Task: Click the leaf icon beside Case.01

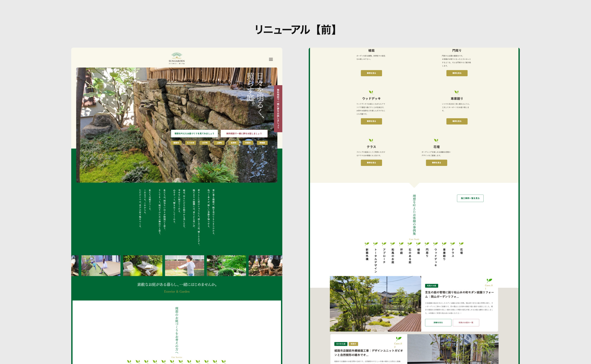Action: click(489, 281)
